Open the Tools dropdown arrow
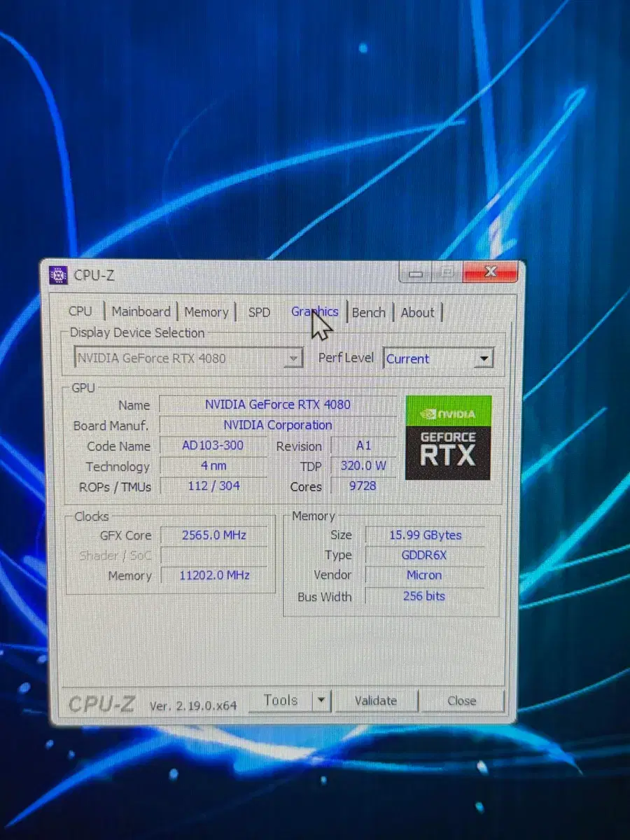 (321, 700)
